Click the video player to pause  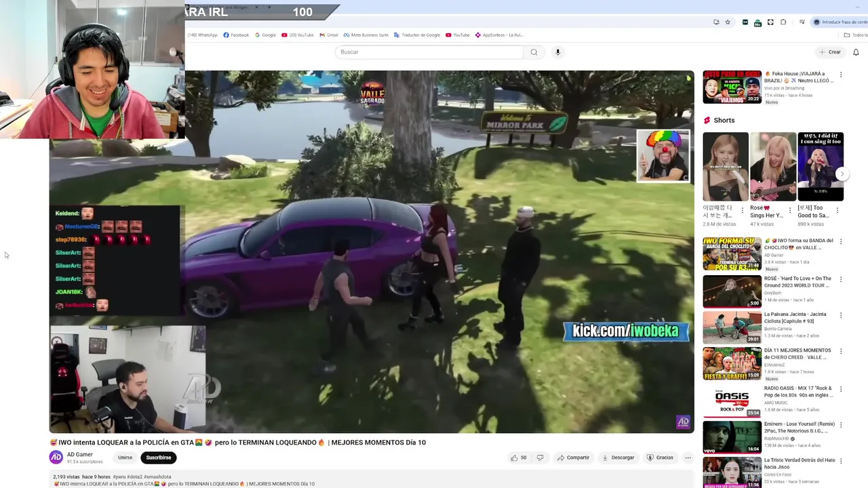[x=372, y=251]
